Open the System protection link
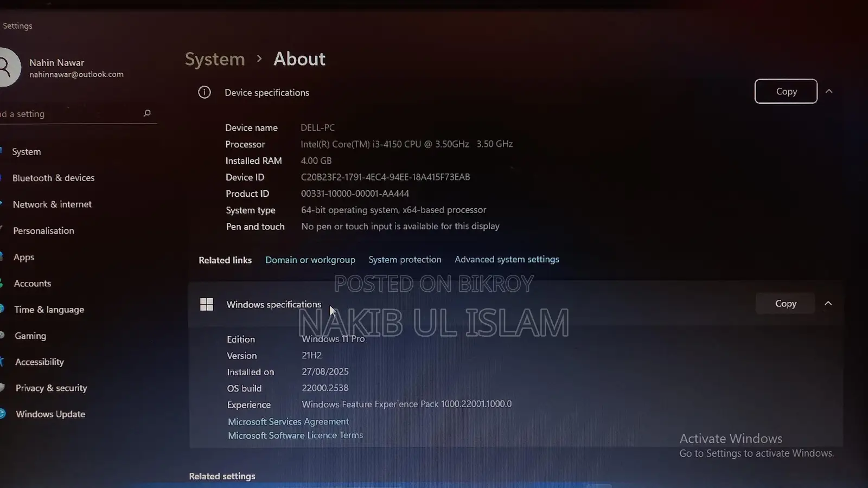The width and height of the screenshot is (868, 488). [405, 259]
